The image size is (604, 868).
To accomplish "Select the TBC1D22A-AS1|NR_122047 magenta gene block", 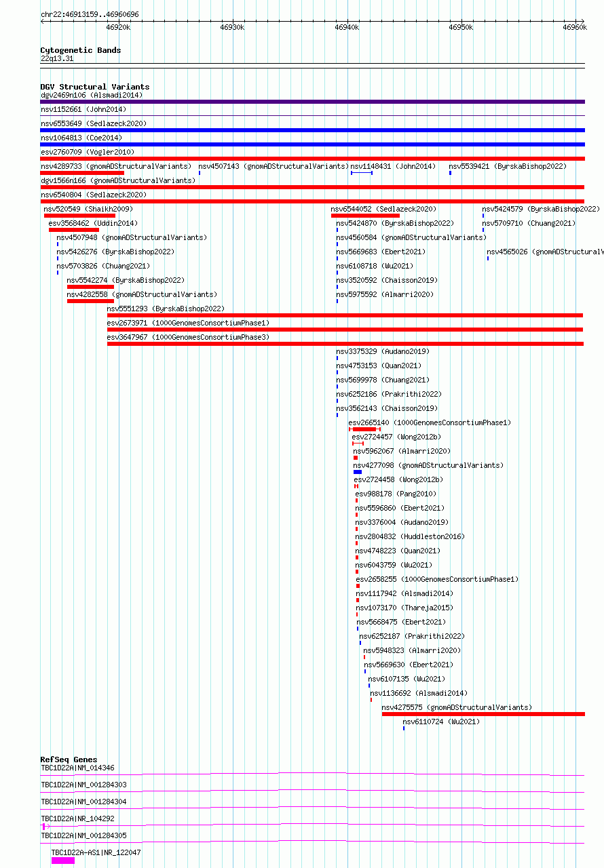I will click(x=63, y=861).
